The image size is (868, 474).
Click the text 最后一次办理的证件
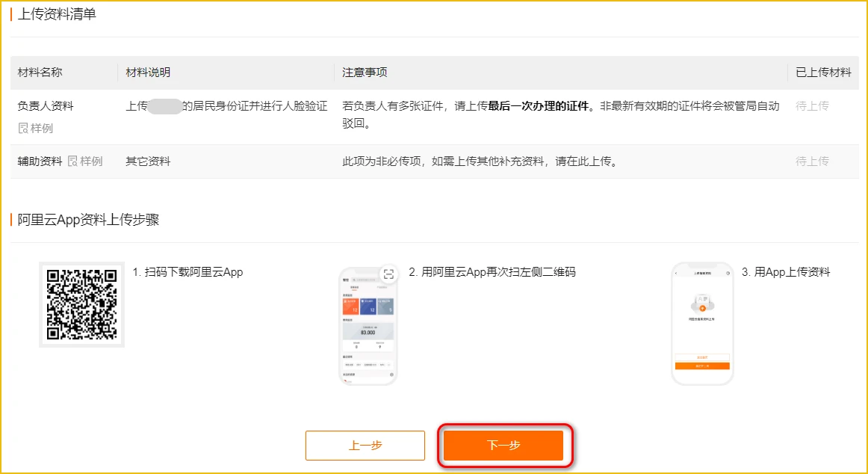pyautogui.click(x=538, y=105)
